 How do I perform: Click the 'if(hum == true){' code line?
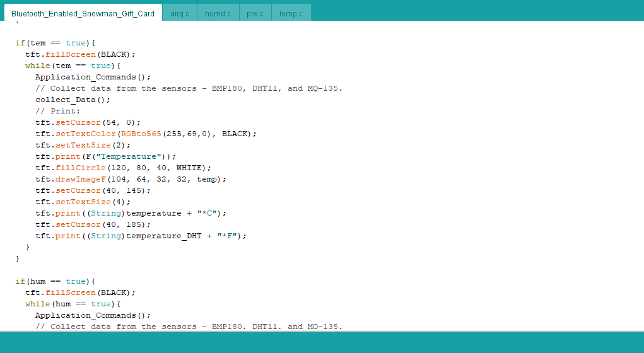pos(55,281)
